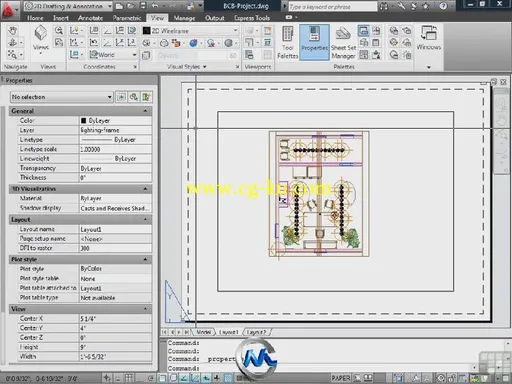Click the Save icon in Quick Access
Screen dimensions: 512x384
(143, 6)
